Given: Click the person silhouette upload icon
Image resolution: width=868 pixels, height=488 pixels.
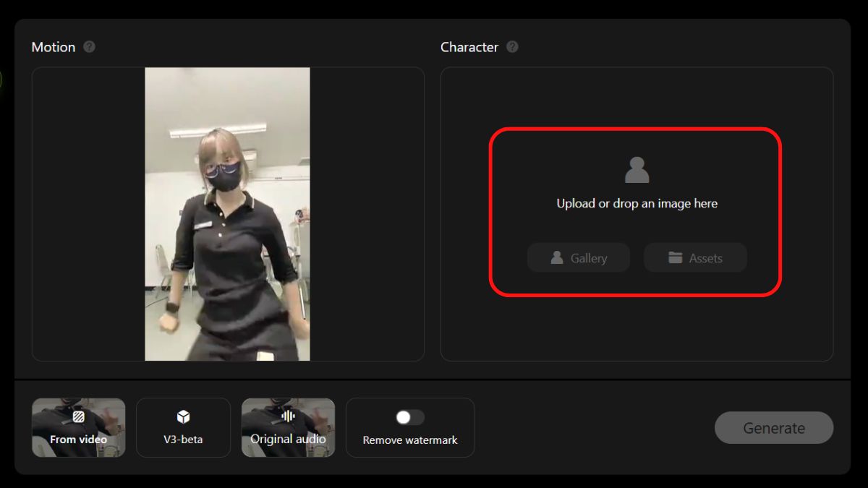Looking at the screenshot, I should pos(637,168).
